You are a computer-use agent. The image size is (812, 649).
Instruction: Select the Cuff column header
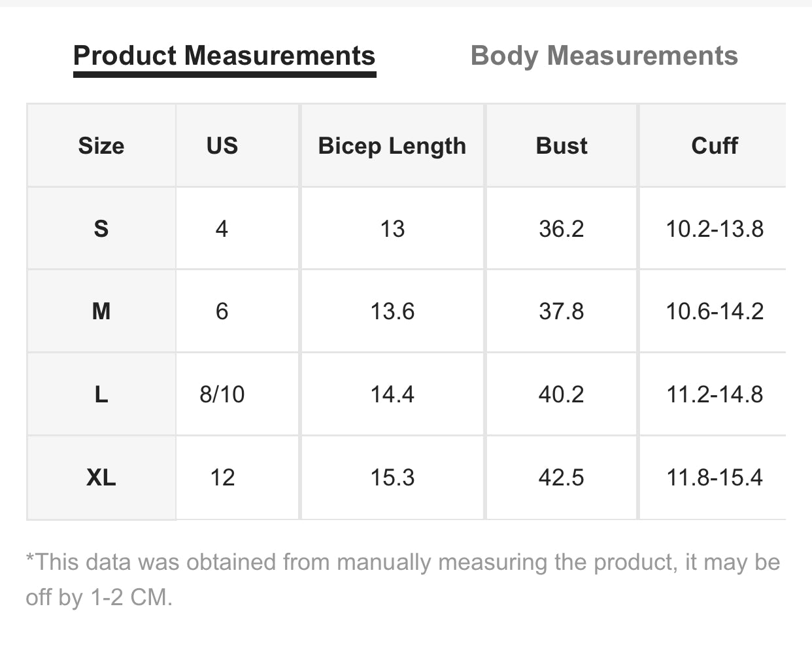click(715, 146)
